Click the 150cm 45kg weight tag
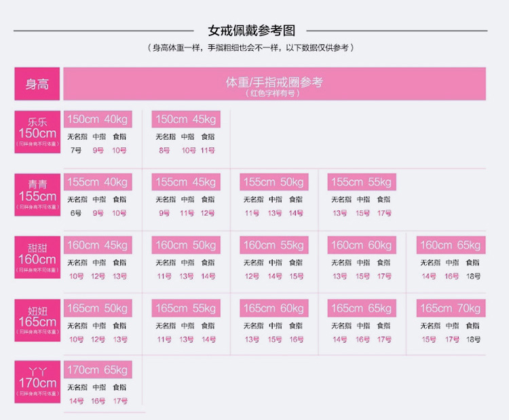 pyautogui.click(x=185, y=119)
